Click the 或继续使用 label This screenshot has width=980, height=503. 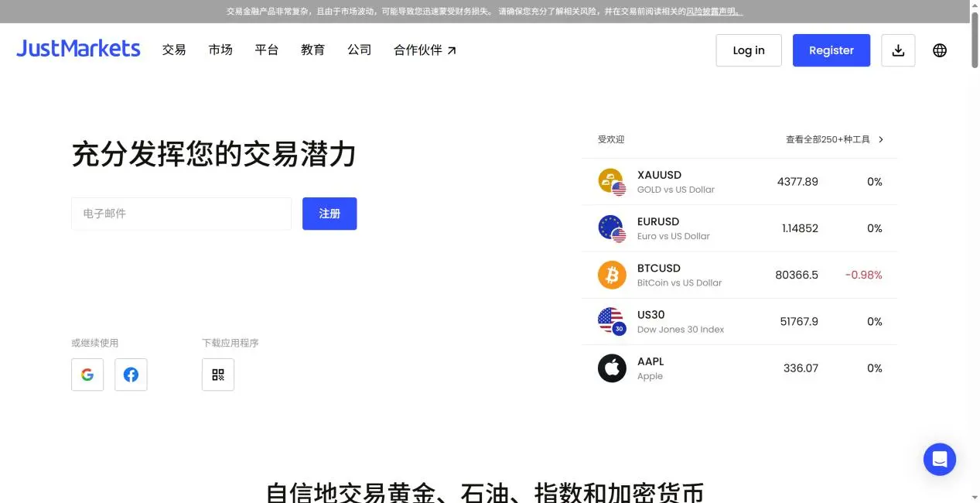(x=95, y=343)
